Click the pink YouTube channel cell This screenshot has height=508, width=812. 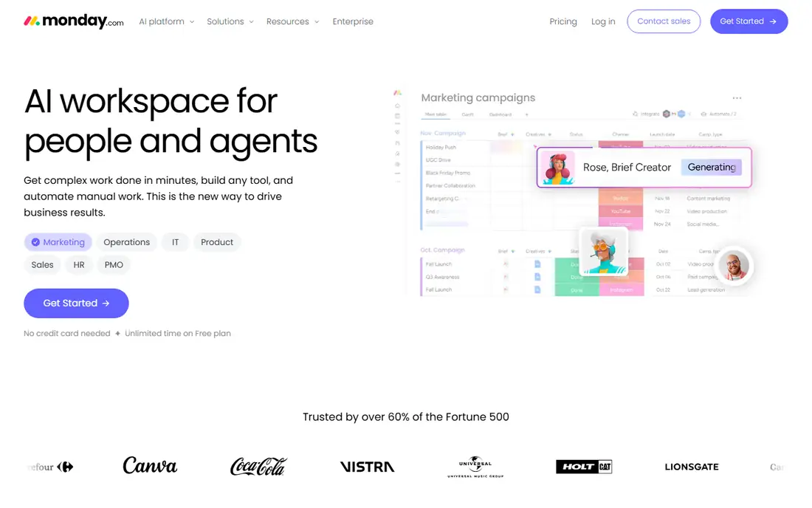pos(620,211)
